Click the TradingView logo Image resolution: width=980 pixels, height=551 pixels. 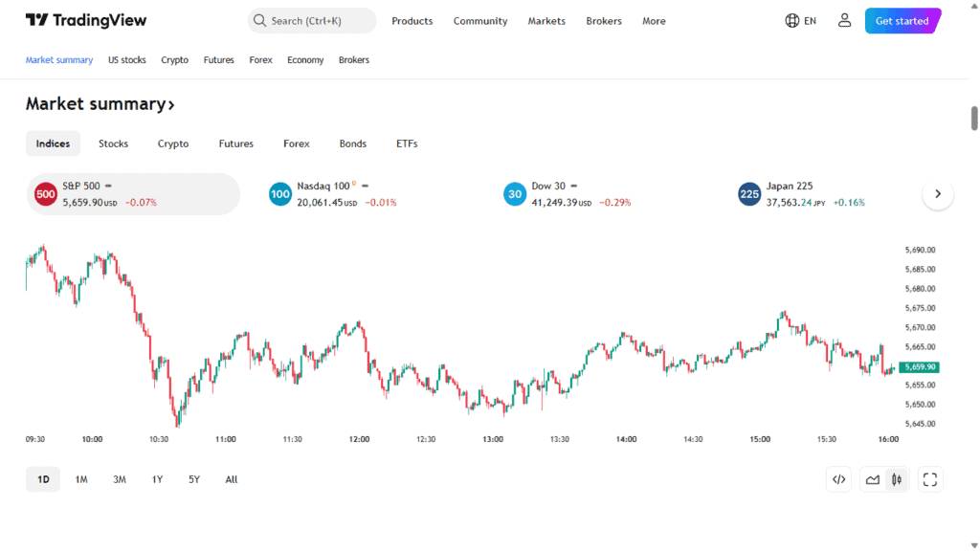(86, 20)
